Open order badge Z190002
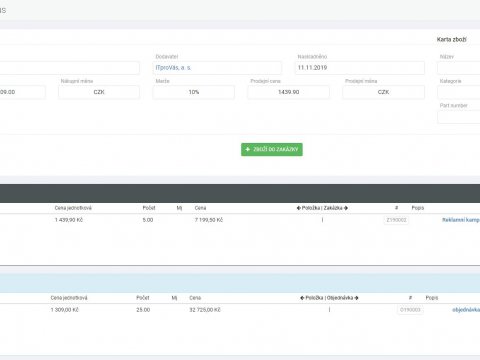480x360 pixels. 396,220
